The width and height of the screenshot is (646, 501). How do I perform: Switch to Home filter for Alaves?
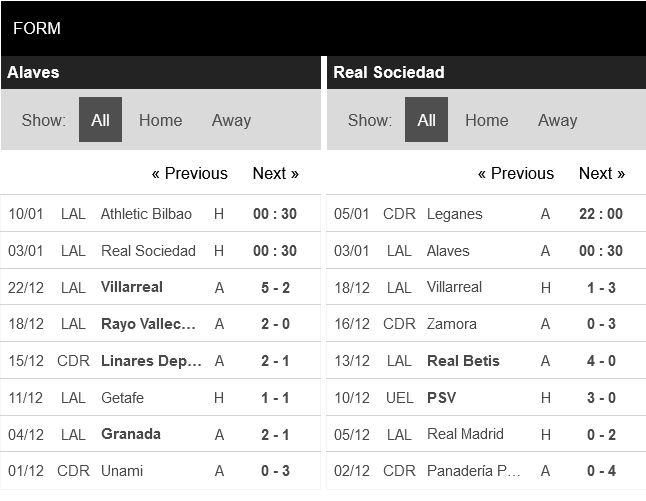(160, 120)
